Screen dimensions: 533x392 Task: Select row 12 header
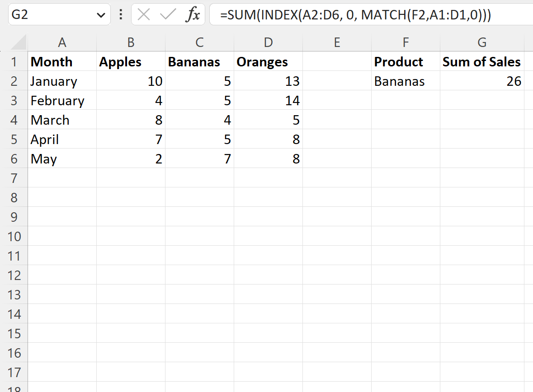point(14,275)
